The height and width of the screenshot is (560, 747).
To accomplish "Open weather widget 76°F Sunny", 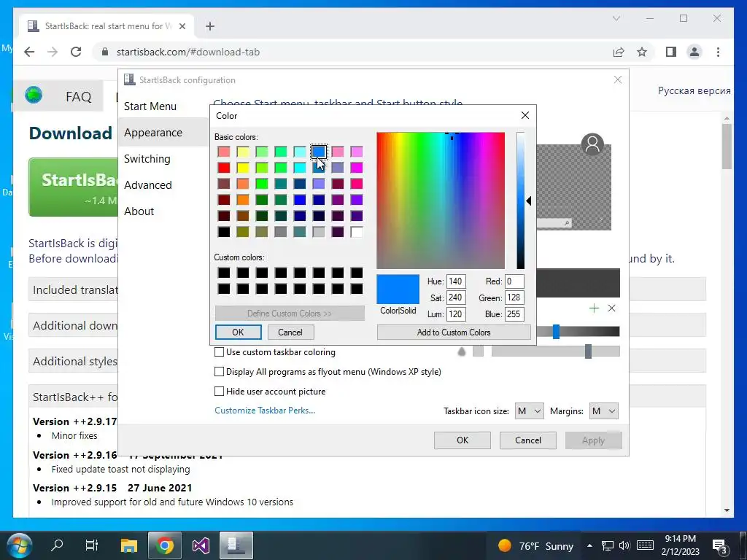I will click(535, 545).
